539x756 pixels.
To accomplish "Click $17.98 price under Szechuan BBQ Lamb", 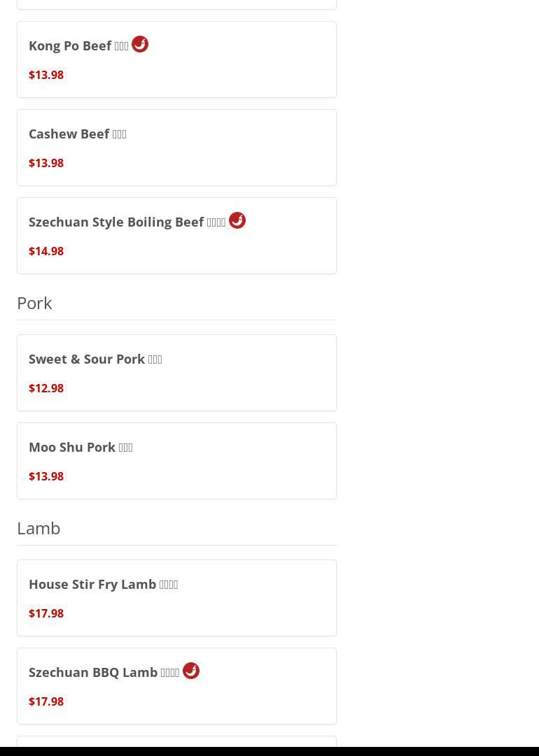I will click(x=46, y=701).
